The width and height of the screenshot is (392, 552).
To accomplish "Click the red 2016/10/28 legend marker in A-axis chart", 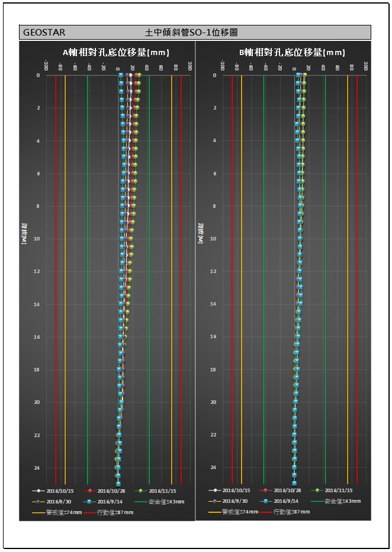I will [89, 491].
